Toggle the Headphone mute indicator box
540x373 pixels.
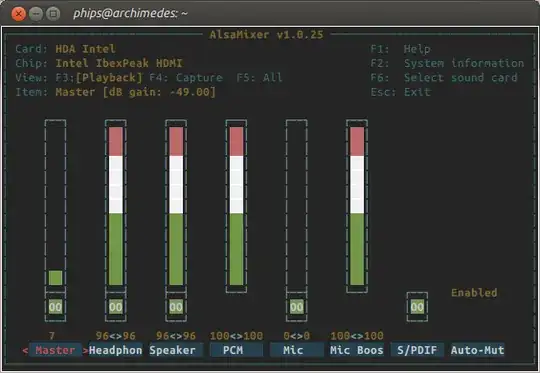[x=116, y=307]
